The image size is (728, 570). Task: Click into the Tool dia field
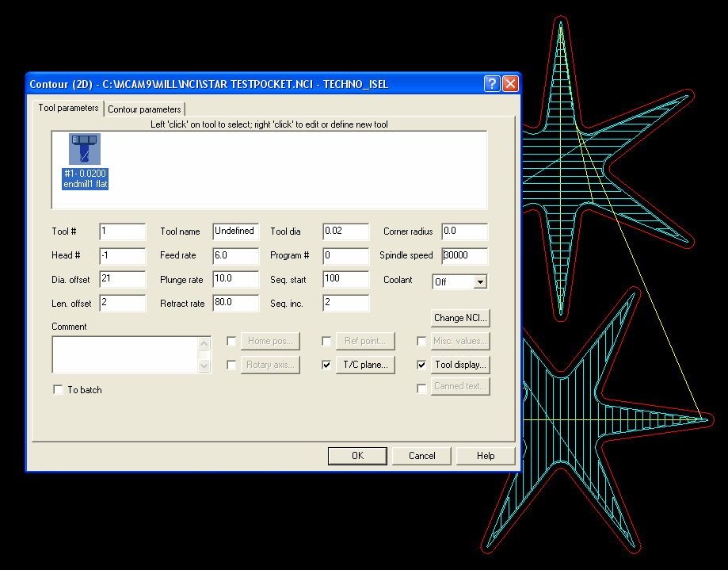click(345, 231)
